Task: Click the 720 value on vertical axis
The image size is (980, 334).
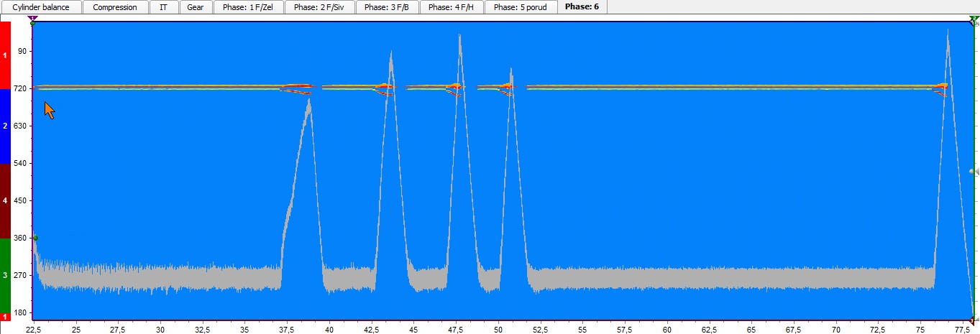Action: [19, 88]
